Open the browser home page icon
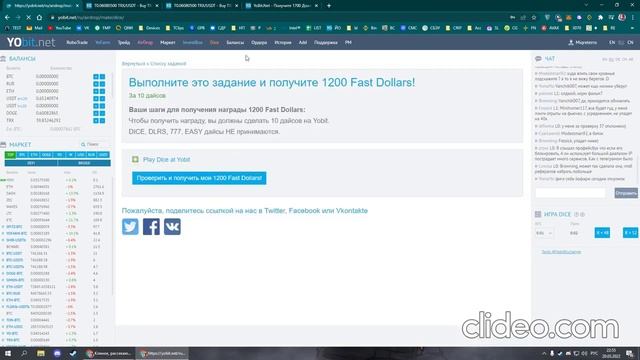The image size is (640, 360). tap(39, 18)
